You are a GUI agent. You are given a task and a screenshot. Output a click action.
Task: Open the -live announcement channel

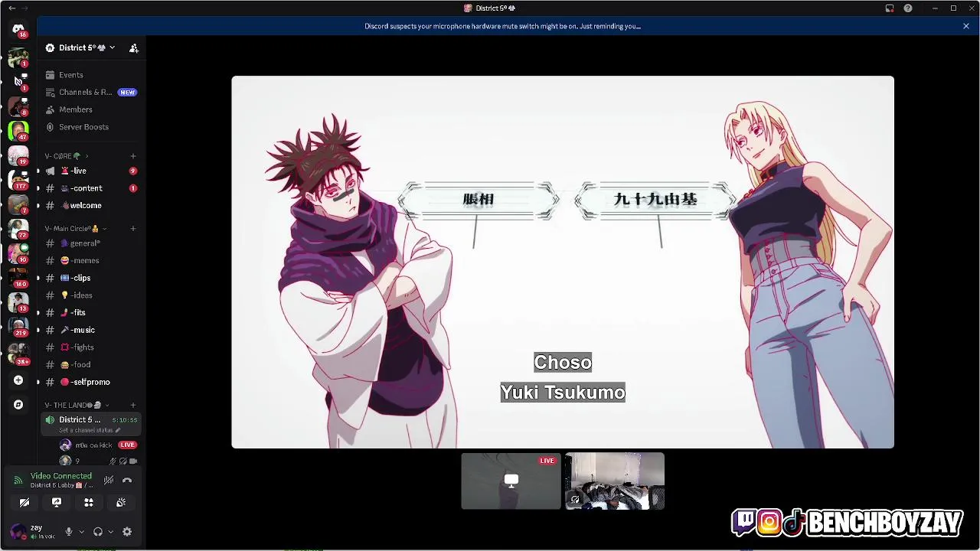90,171
